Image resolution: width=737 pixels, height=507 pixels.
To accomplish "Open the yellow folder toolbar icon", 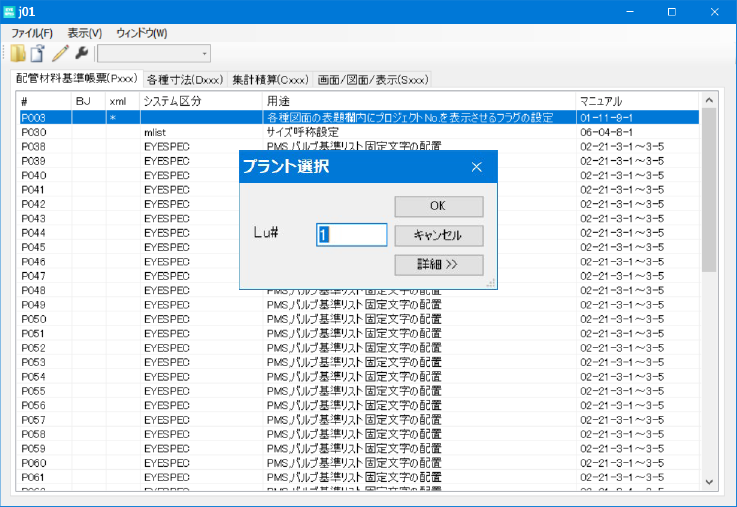I will (18, 54).
